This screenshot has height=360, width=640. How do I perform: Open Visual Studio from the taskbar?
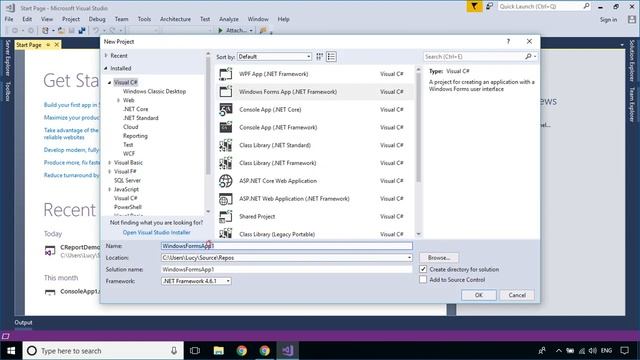pos(287,351)
